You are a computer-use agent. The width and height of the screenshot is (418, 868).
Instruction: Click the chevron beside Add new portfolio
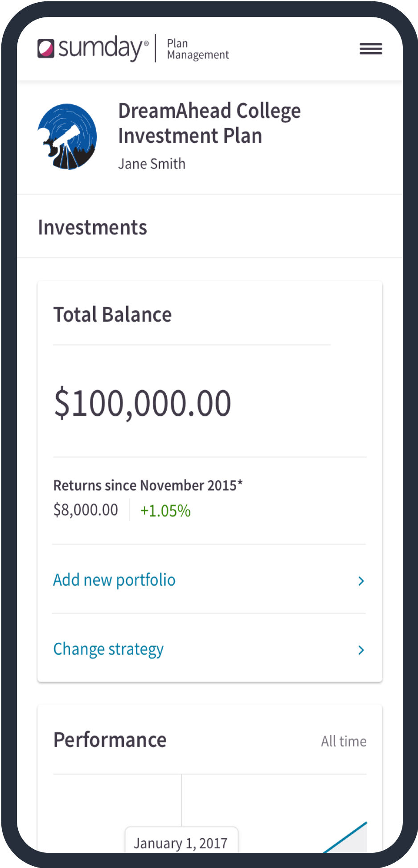pos(361,581)
